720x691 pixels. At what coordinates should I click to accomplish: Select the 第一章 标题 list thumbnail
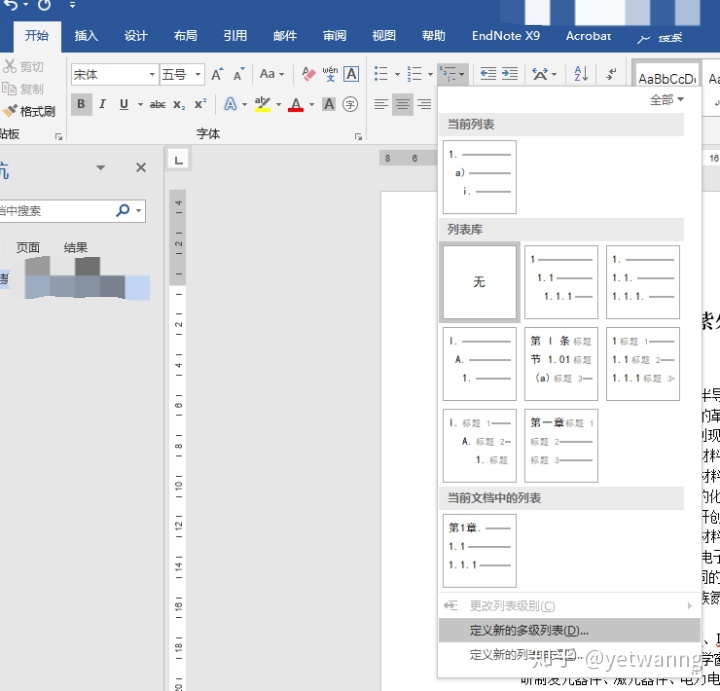[561, 445]
